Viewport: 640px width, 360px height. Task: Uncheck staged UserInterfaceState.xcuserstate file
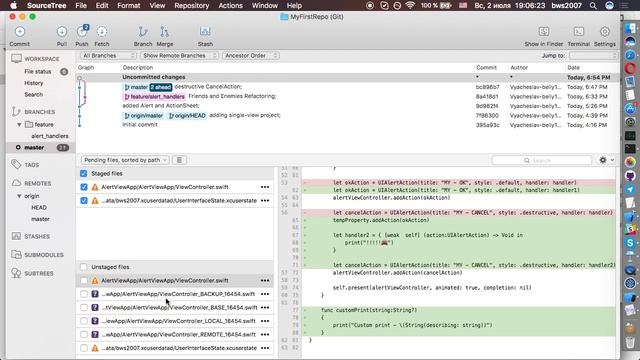coord(84,200)
